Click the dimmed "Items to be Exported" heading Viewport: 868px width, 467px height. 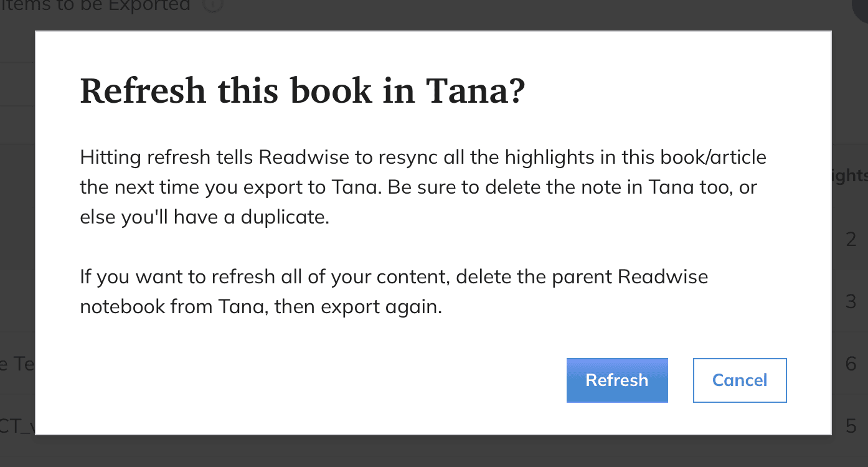[x=95, y=6]
